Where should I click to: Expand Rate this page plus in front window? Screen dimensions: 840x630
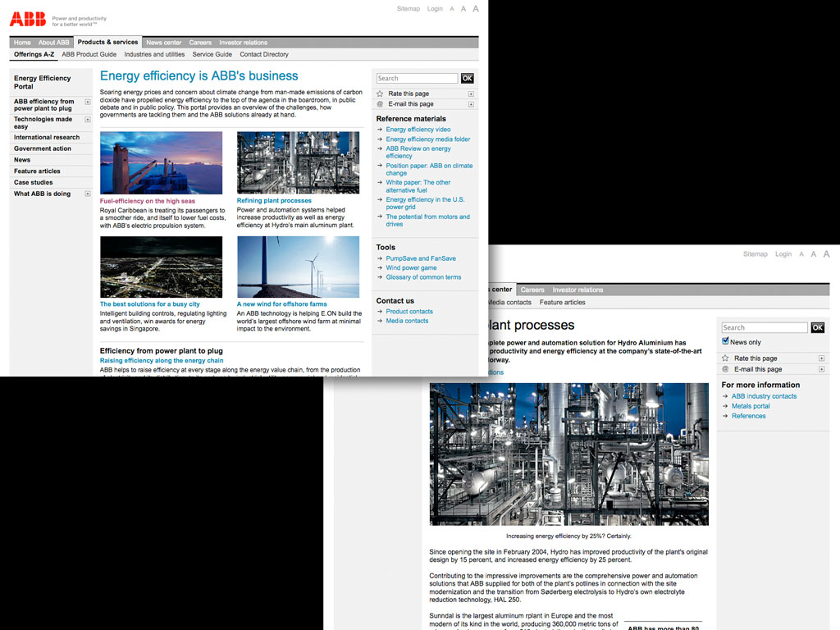coord(471,94)
